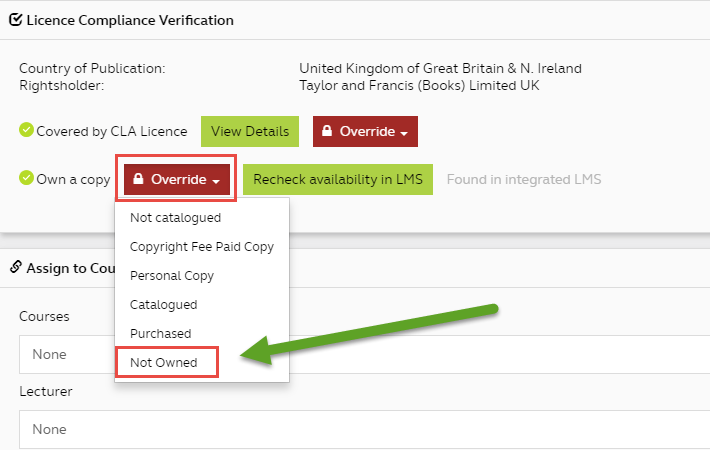710x450 pixels.
Task: Choose Copyright Fee Paid Copy option
Action: pos(201,246)
